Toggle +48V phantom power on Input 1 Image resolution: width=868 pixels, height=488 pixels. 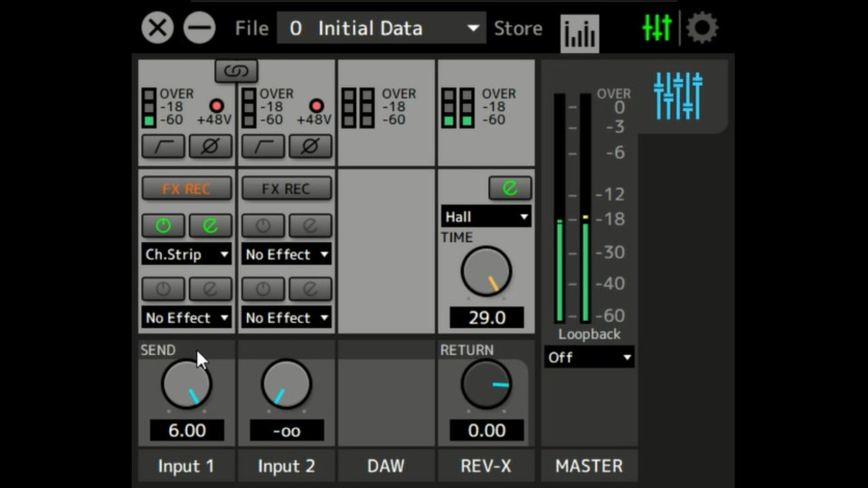(216, 106)
